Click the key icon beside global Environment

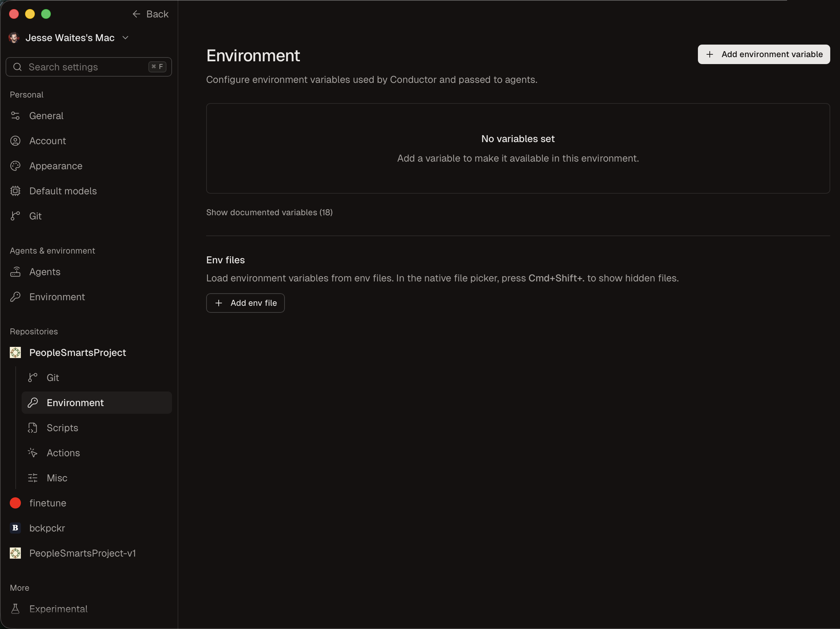[15, 297]
